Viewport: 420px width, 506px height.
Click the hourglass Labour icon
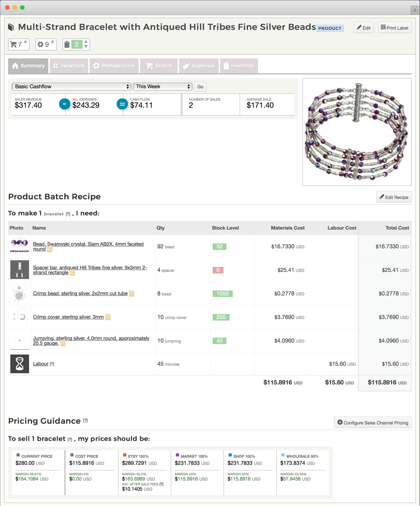pos(20,364)
